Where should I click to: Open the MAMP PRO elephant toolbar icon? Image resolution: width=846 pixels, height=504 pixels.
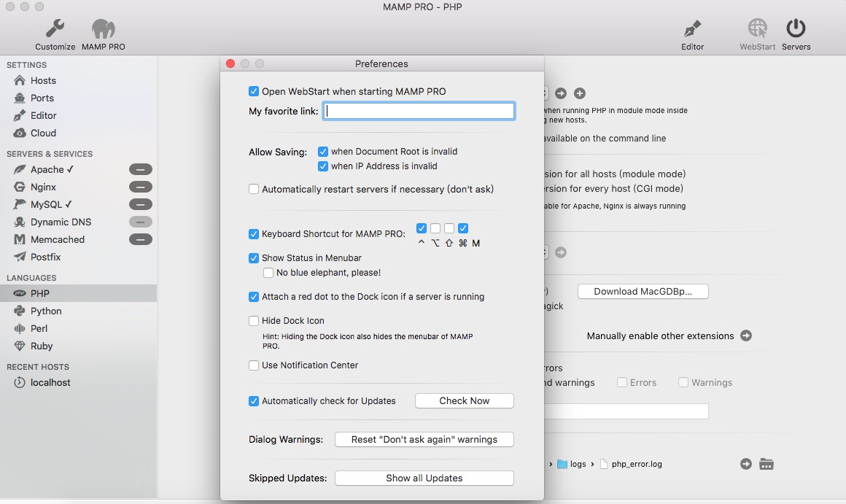pyautogui.click(x=103, y=29)
